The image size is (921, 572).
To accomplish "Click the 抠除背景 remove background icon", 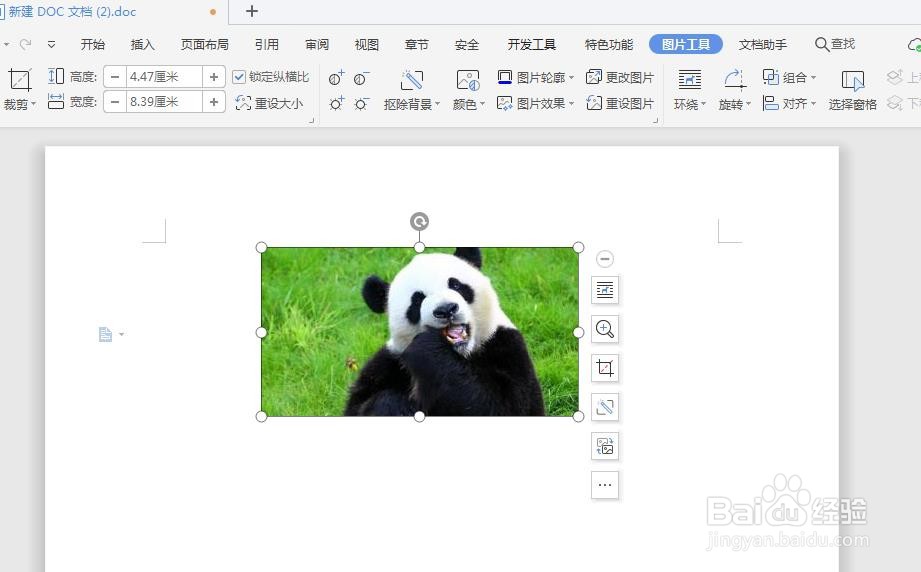I will pyautogui.click(x=412, y=80).
